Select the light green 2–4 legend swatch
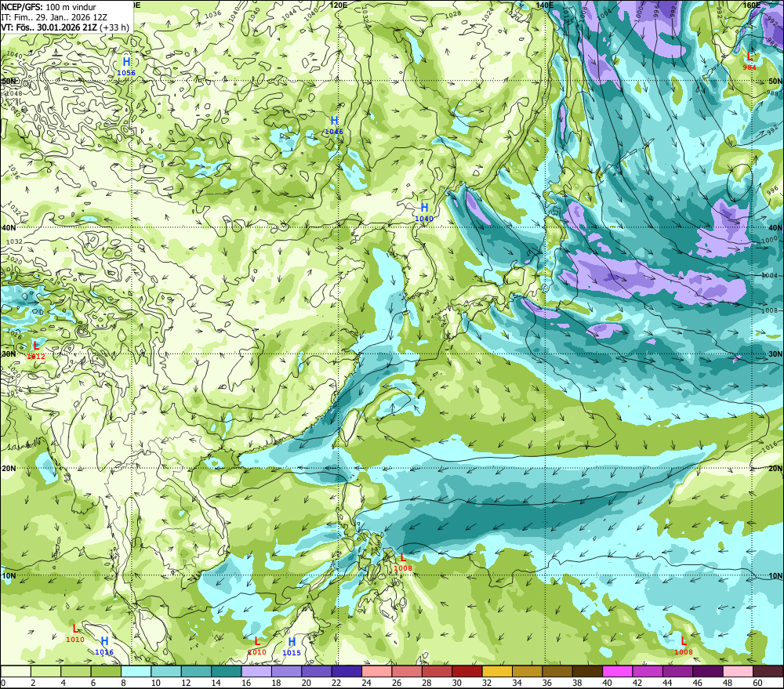This screenshot has width=784, height=689. 46,671
